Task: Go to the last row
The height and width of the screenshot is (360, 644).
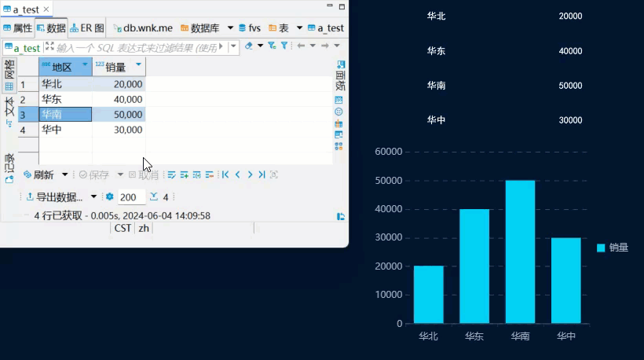Action: click(x=262, y=174)
